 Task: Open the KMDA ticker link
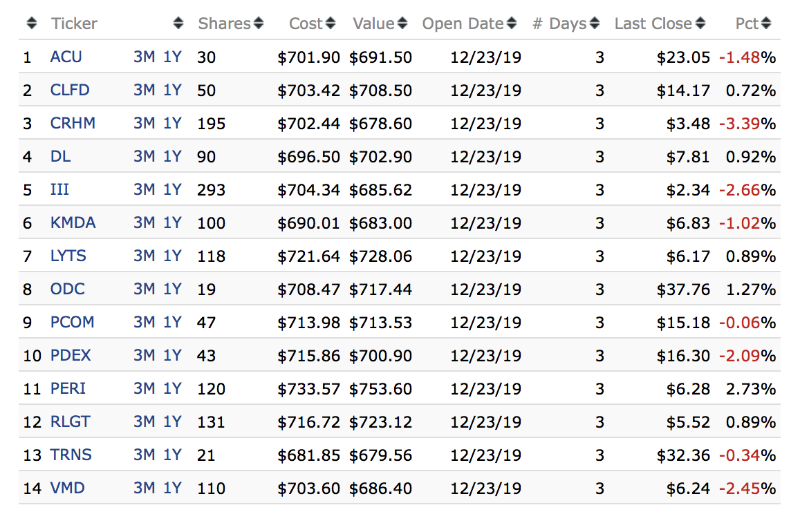73,223
